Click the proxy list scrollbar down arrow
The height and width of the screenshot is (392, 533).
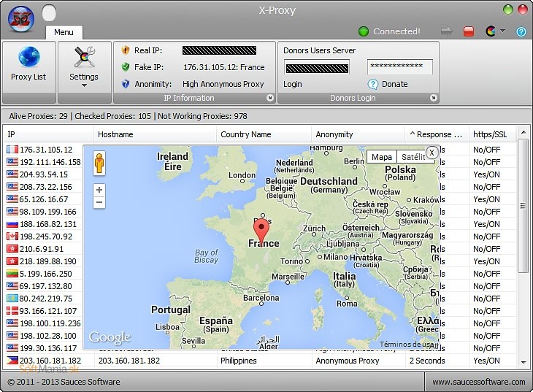(524, 362)
